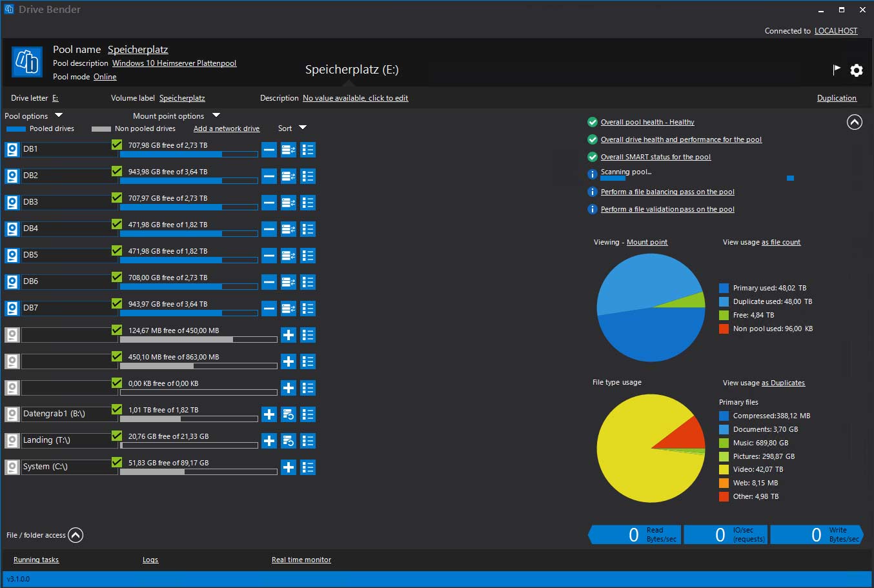Click the convert icon for Landing (T:\)
The width and height of the screenshot is (874, 588).
[x=289, y=441]
